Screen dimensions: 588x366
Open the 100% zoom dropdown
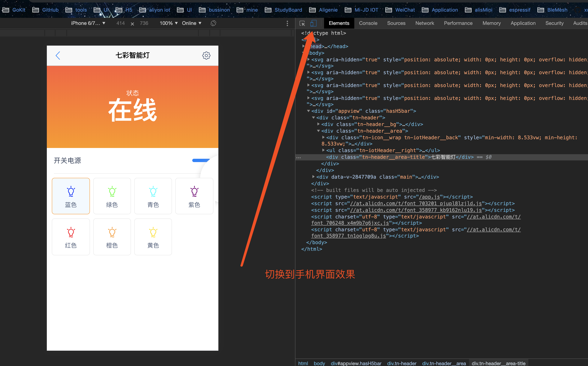(169, 23)
